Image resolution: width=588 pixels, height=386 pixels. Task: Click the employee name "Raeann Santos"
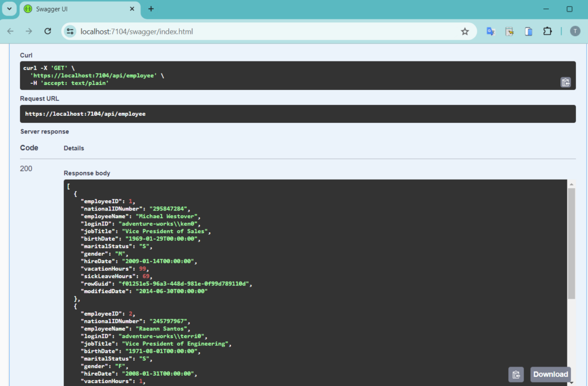tap(163, 329)
